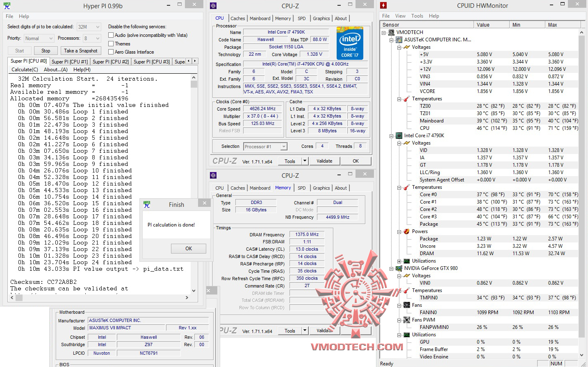Collapse the VMODTECH tree node

384,32
